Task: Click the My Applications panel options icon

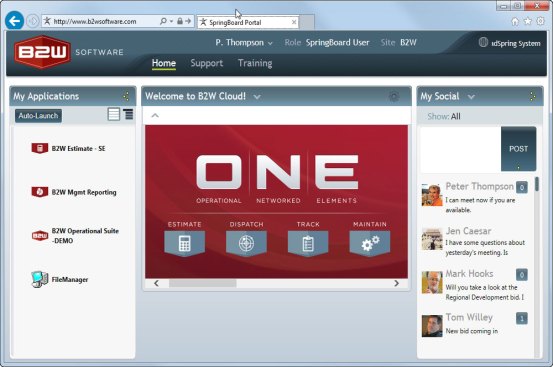Action: click(x=127, y=96)
